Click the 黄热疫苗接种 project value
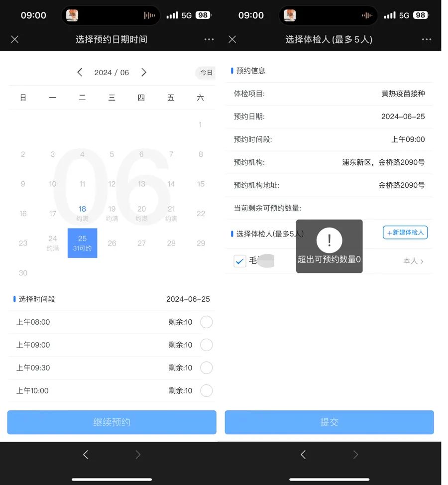This screenshot has width=448, height=485. (x=403, y=94)
